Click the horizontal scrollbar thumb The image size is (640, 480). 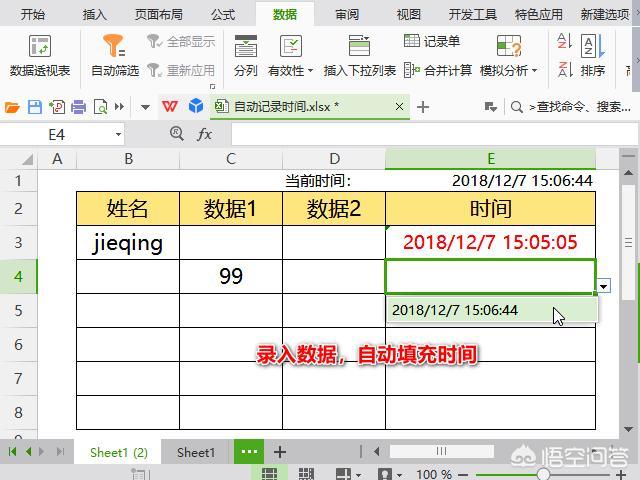(x=442, y=451)
